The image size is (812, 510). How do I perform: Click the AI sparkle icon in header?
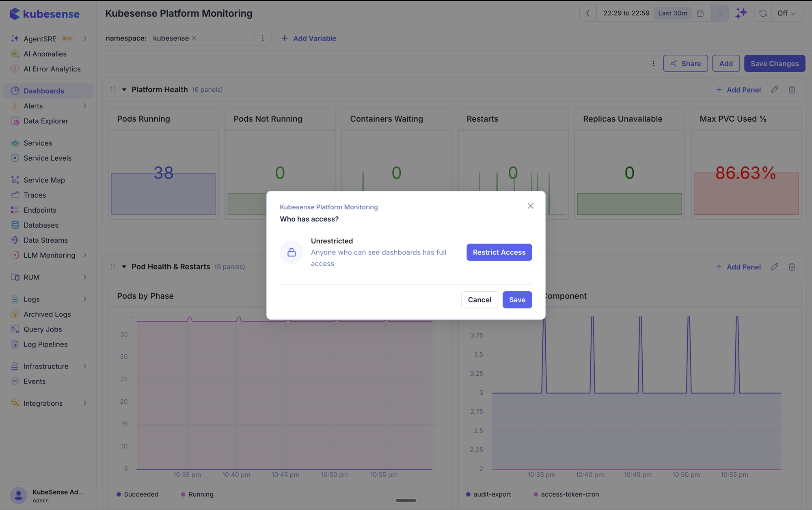[741, 13]
